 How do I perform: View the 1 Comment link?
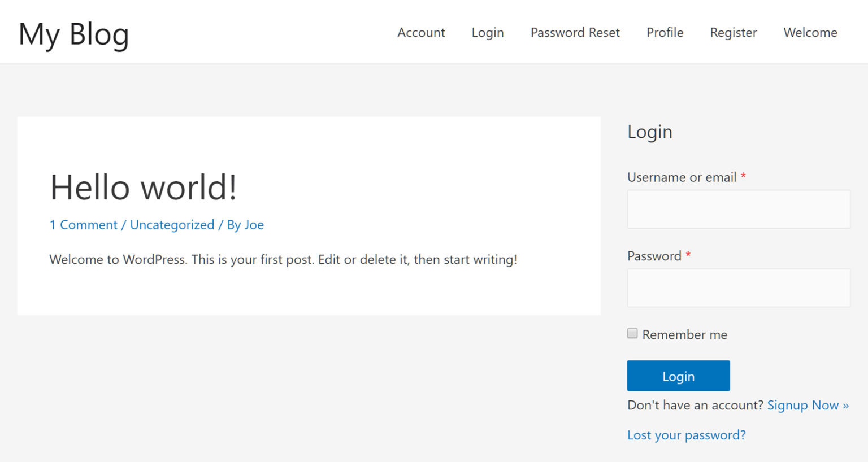(84, 225)
